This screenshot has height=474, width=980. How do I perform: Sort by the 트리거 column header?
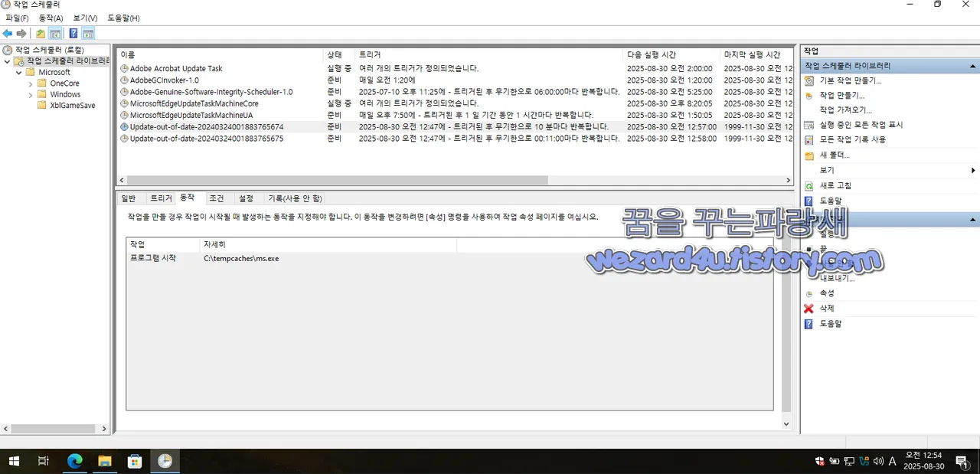coord(488,55)
